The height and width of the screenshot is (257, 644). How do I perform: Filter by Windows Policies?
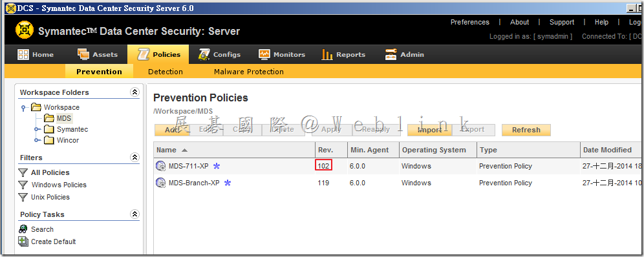(59, 185)
